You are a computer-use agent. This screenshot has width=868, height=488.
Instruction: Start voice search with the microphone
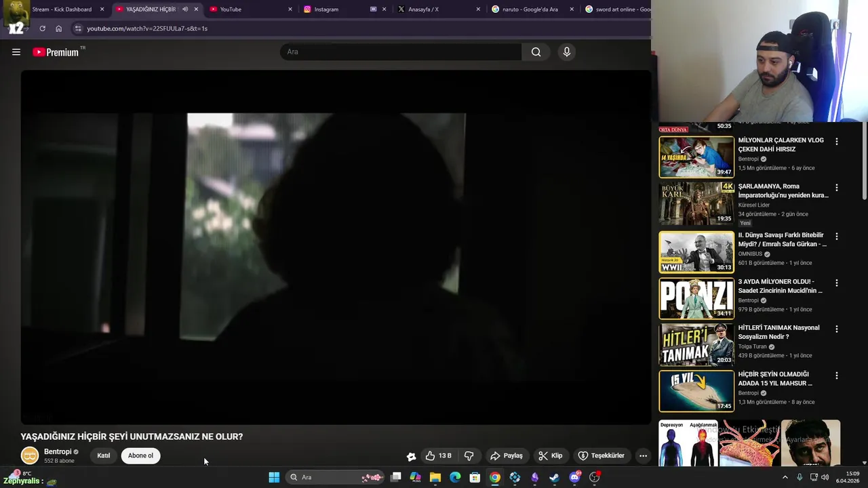(x=567, y=52)
